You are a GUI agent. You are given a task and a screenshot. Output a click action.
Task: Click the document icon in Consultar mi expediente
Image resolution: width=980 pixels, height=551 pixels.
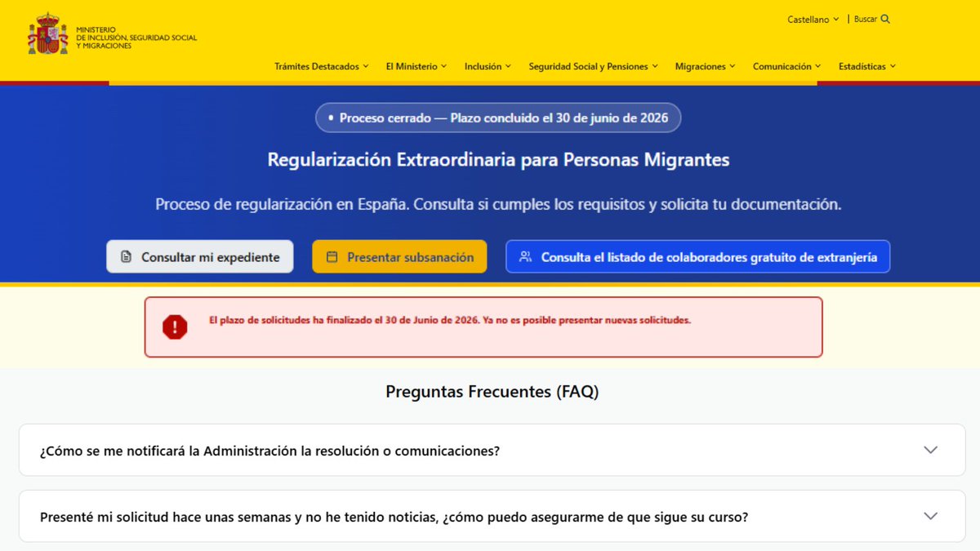(126, 257)
